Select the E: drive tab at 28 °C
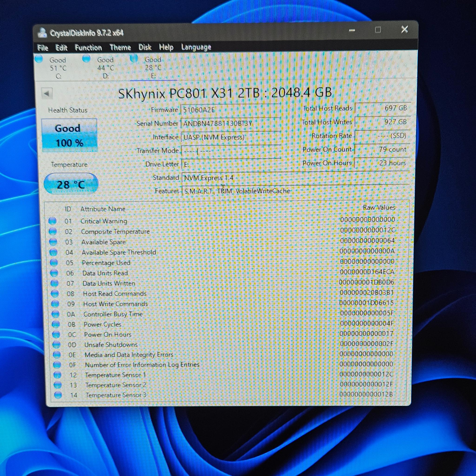 click(x=153, y=67)
